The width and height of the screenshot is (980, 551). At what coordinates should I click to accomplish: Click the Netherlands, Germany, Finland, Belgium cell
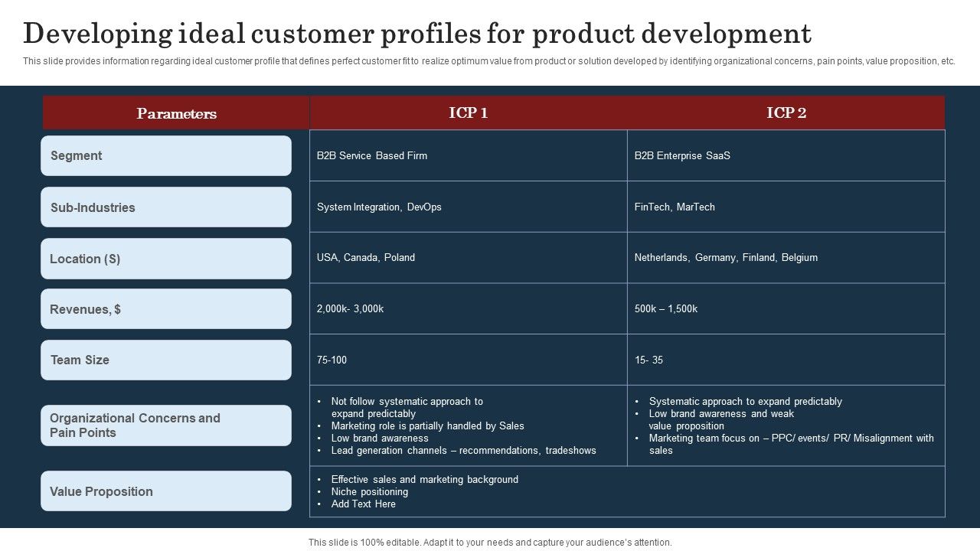coord(786,257)
